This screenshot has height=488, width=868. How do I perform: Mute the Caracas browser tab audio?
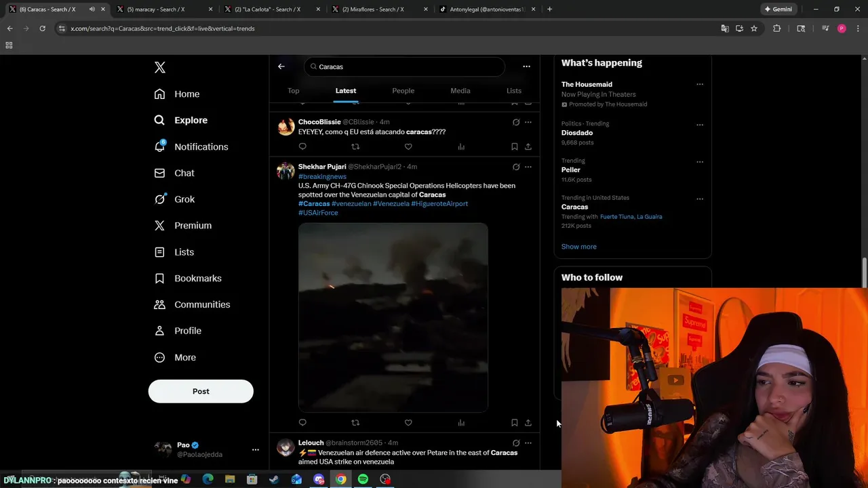[x=92, y=9]
